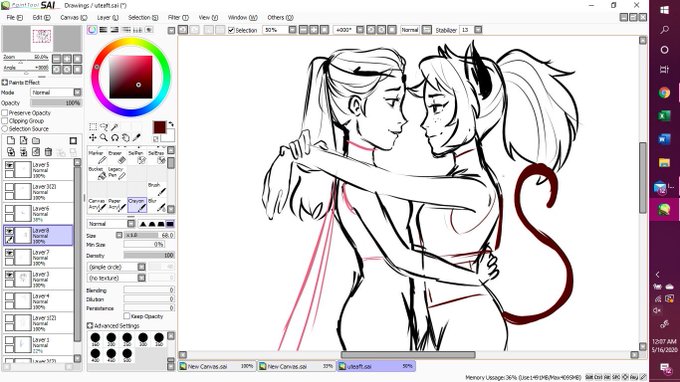The height and width of the screenshot is (382, 680).
Task: Choose the Eraser tool
Action: [x=117, y=157]
